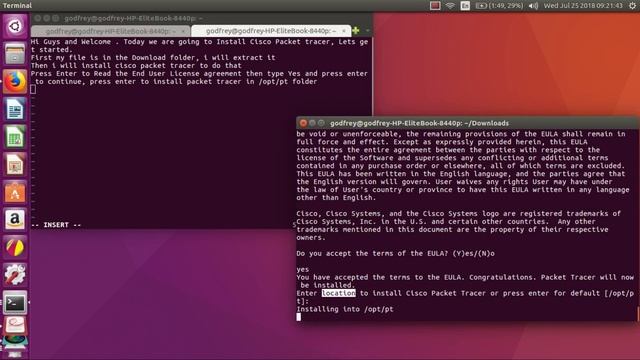Open the sound volume indicator
The height and width of the screenshot is (360, 640).
tap(533, 6)
